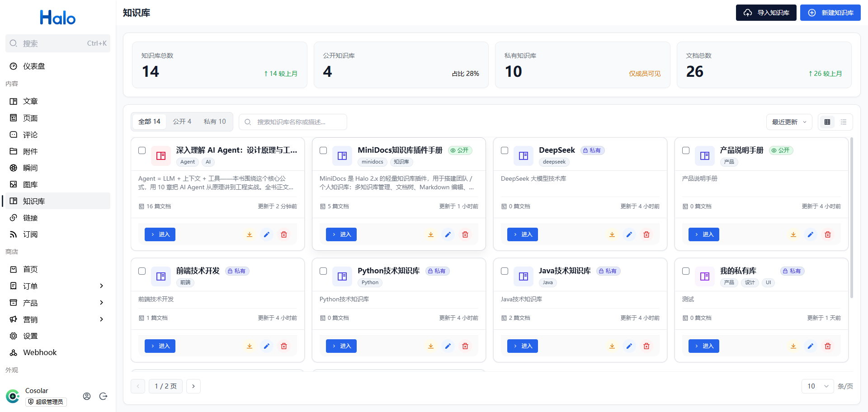Switch to grid view layout
Screen dimensions: 868x412
tap(827, 122)
